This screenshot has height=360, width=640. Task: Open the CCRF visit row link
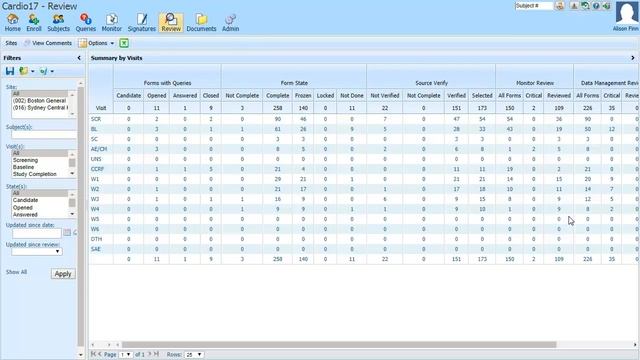(x=97, y=169)
